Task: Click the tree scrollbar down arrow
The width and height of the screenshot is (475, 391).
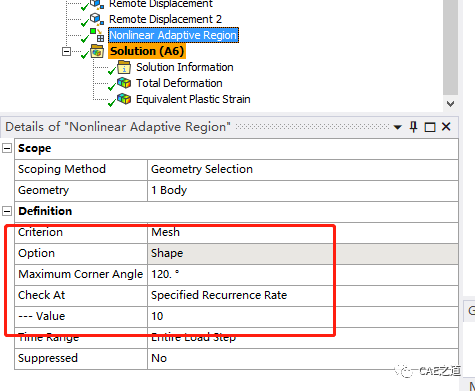Action: [x=451, y=104]
